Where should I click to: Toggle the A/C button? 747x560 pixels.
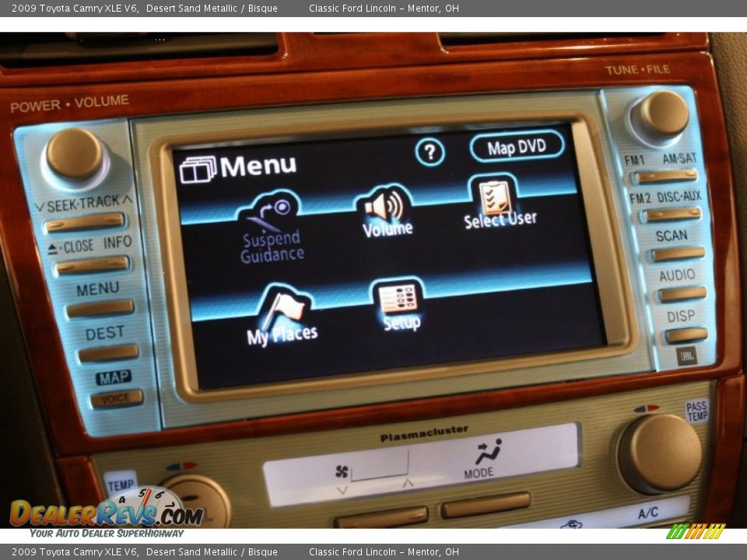pyautogui.click(x=646, y=514)
